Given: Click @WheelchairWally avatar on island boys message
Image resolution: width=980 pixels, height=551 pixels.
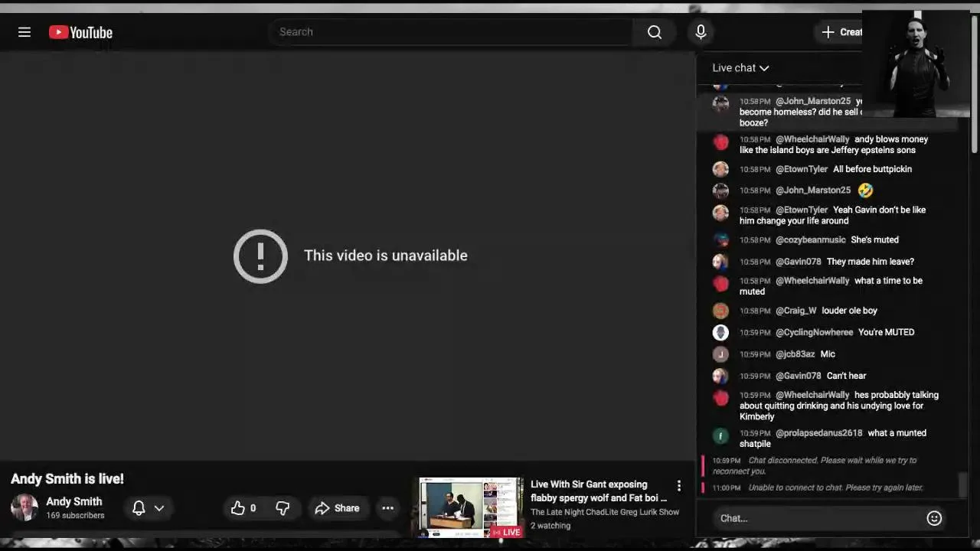Looking at the screenshot, I should click(720, 142).
